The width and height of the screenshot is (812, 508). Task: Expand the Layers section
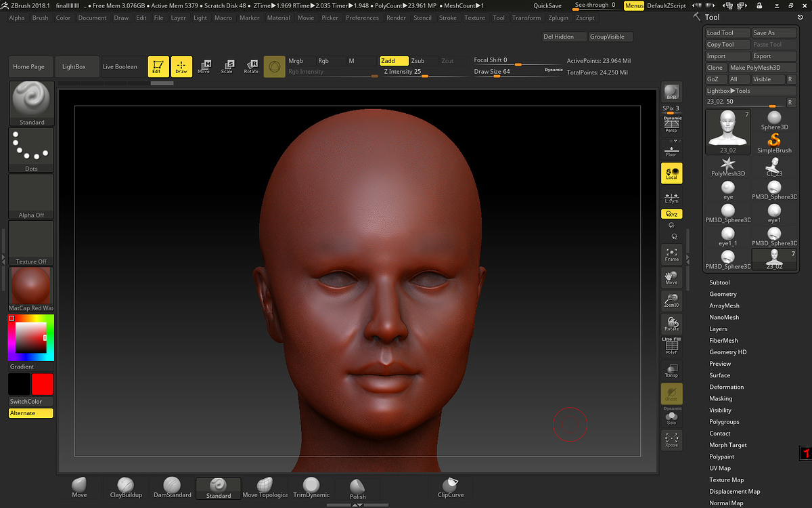(718, 329)
